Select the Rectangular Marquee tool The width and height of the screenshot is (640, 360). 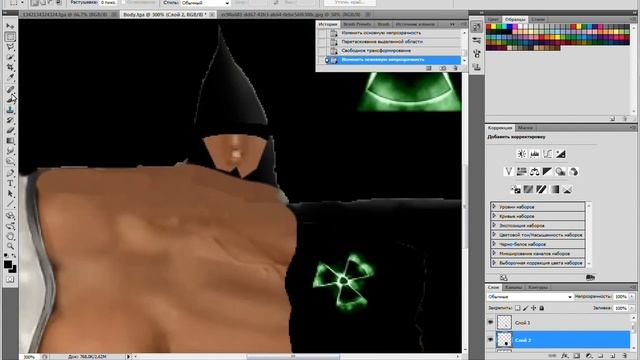10,37
